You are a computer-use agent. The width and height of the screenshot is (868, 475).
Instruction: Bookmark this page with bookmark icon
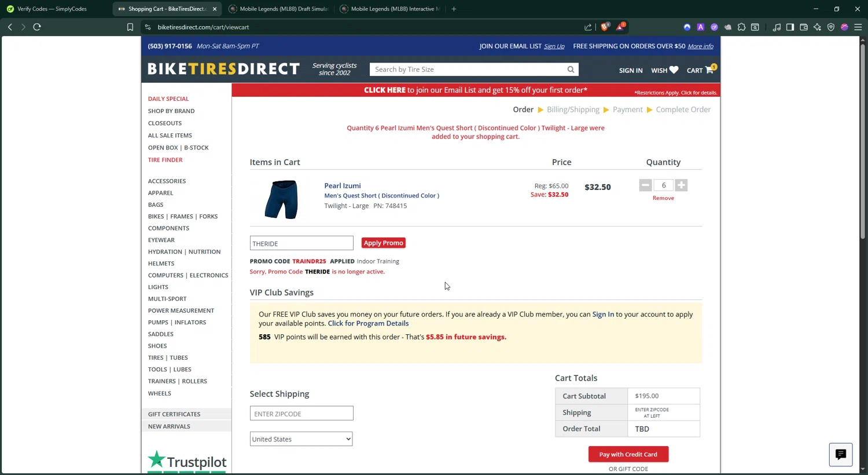(x=130, y=27)
